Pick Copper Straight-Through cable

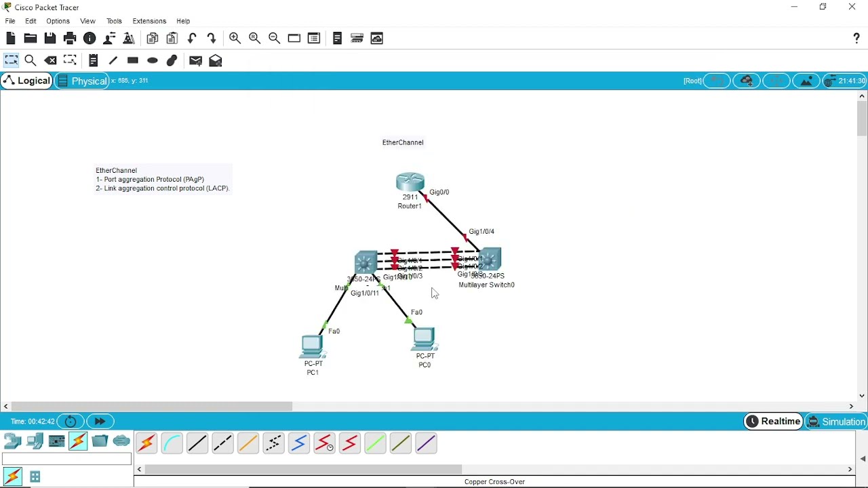(x=197, y=443)
